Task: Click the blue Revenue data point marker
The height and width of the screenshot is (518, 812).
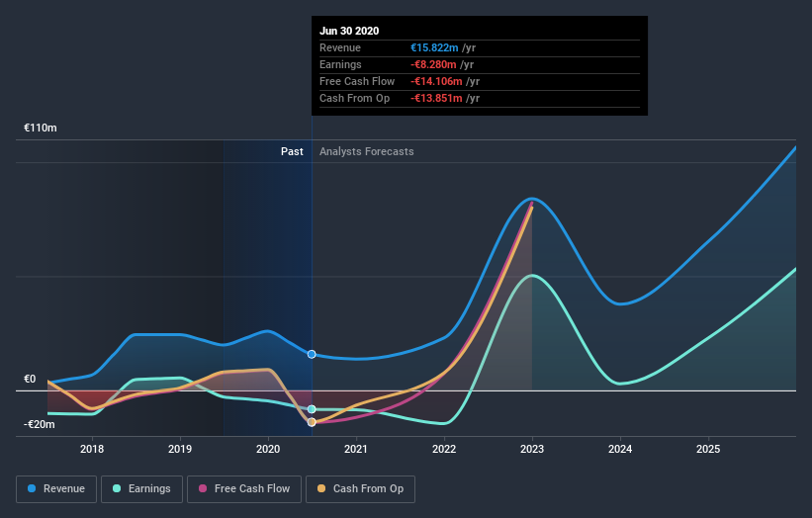Action: click(312, 355)
